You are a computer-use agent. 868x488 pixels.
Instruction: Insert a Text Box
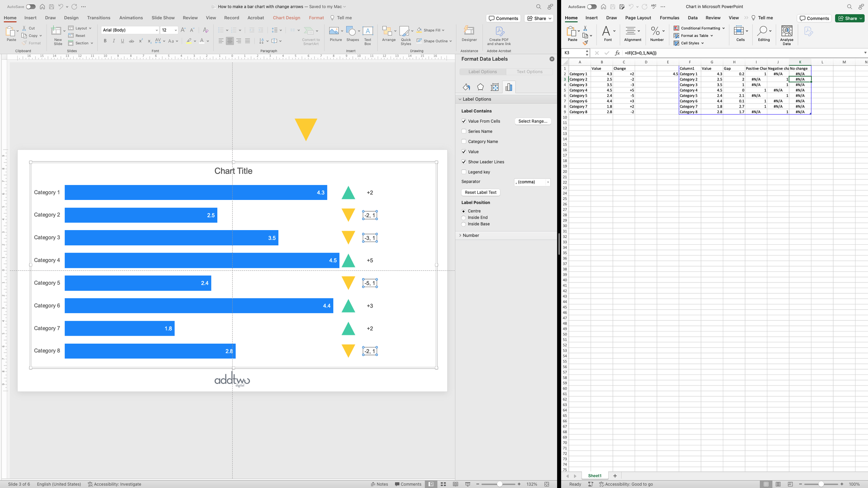click(x=368, y=32)
